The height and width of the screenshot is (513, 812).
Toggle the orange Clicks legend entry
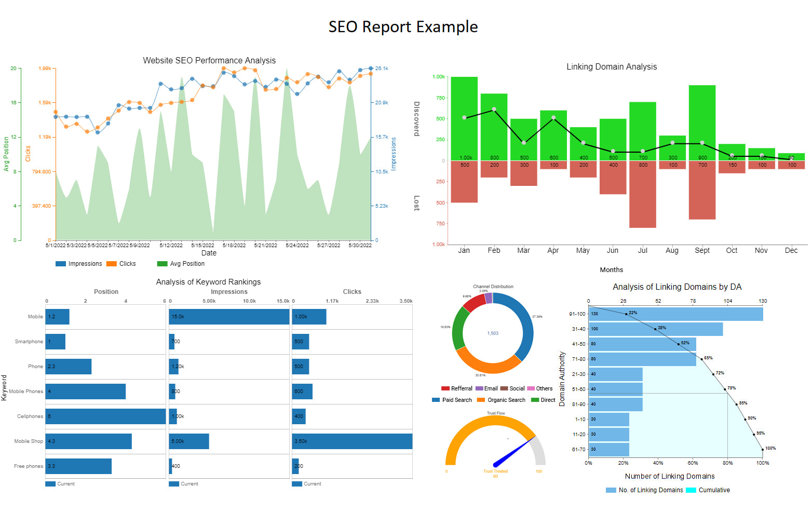pyautogui.click(x=121, y=264)
